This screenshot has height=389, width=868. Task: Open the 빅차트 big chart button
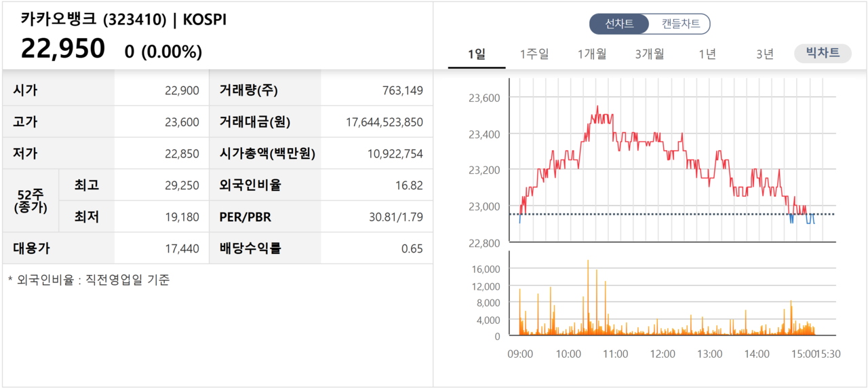tap(823, 53)
